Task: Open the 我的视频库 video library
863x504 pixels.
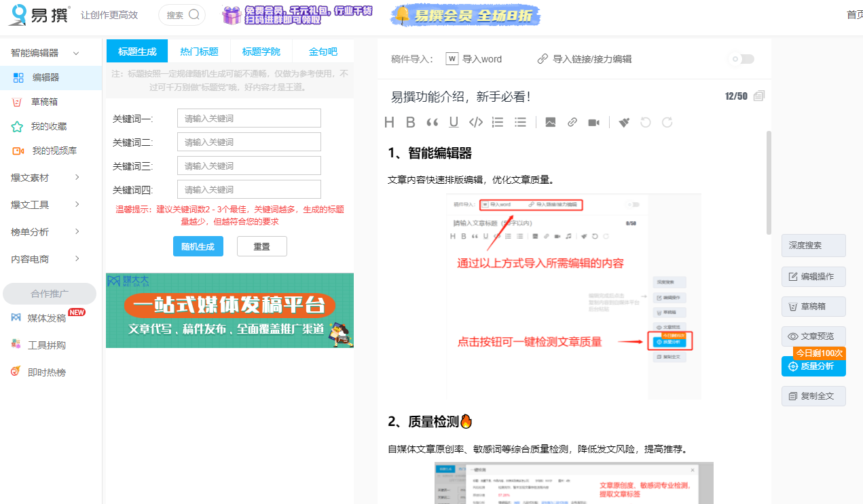Action: (48, 151)
